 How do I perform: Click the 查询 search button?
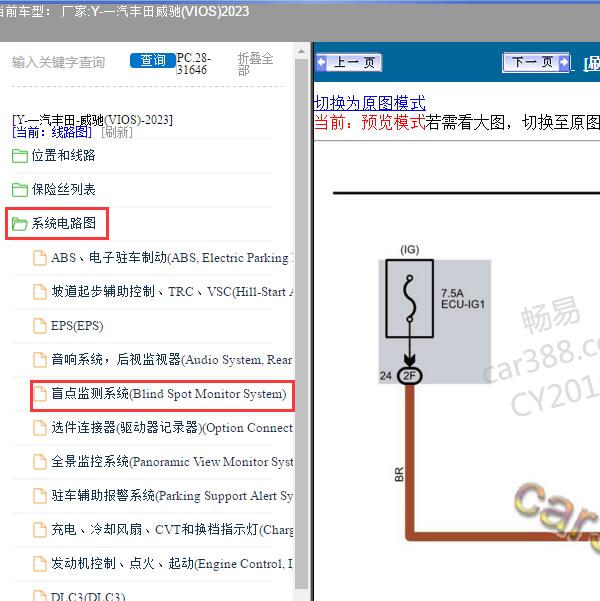point(153,61)
